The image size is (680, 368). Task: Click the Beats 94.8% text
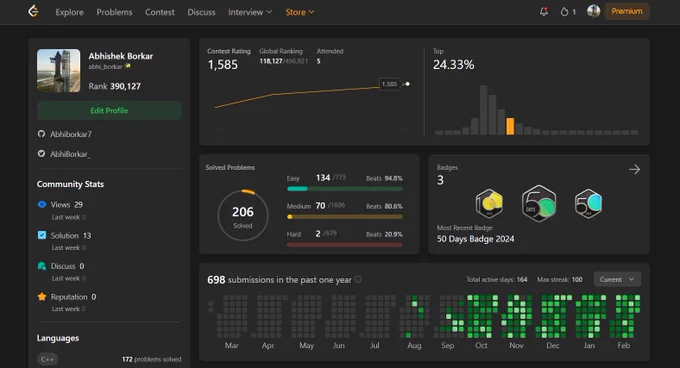click(384, 178)
